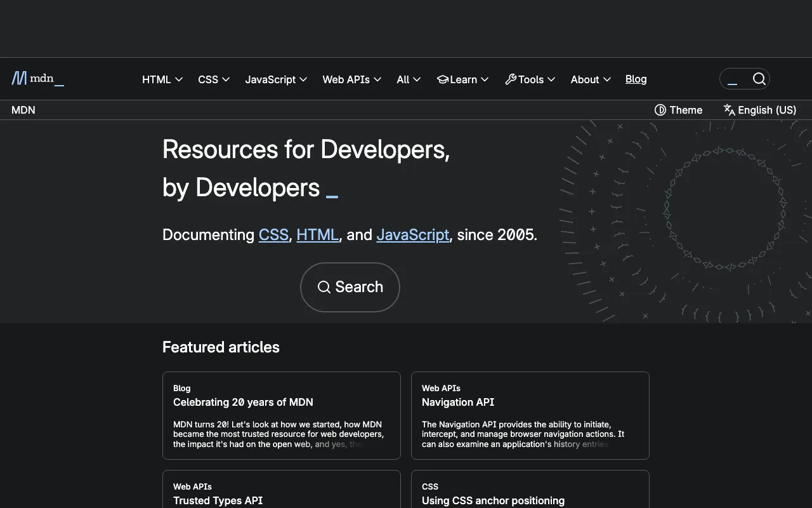The height and width of the screenshot is (508, 812).
Task: Open the Trusted Types API article
Action: click(218, 500)
